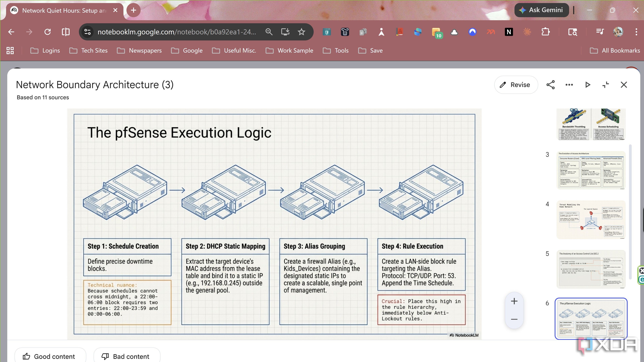The image size is (644, 362).
Task: Open a new browser tab
Action: point(134,10)
